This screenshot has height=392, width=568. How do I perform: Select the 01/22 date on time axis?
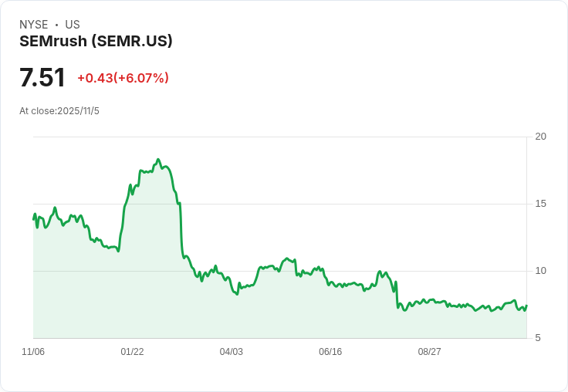tap(132, 352)
